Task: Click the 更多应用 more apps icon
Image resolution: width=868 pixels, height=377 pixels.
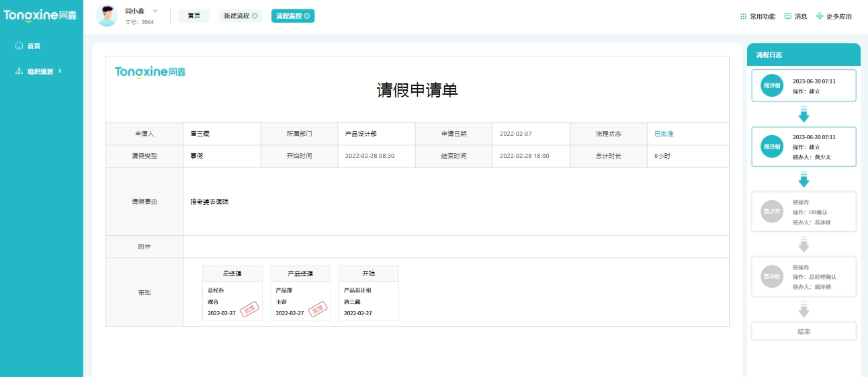Action: [x=820, y=16]
